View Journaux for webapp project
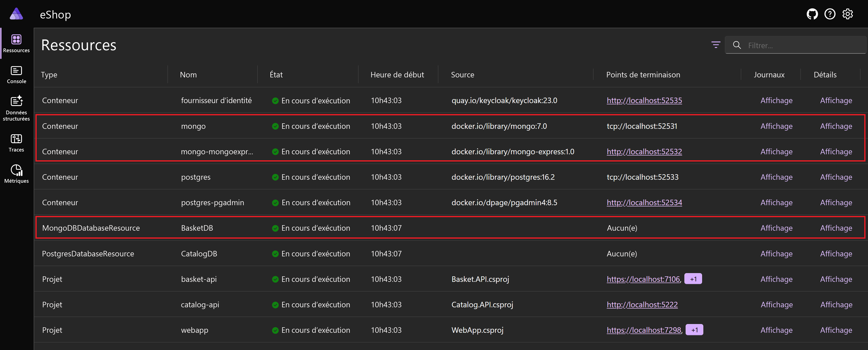The height and width of the screenshot is (350, 868). click(776, 330)
